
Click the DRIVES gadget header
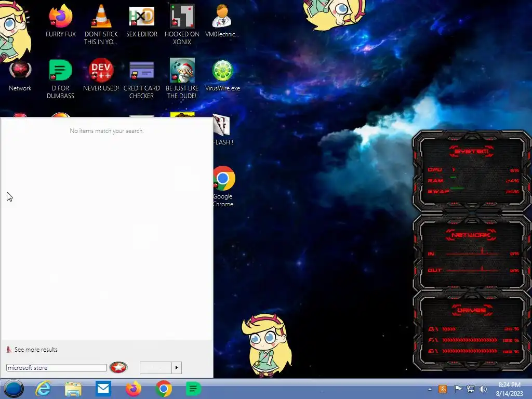coord(472,310)
